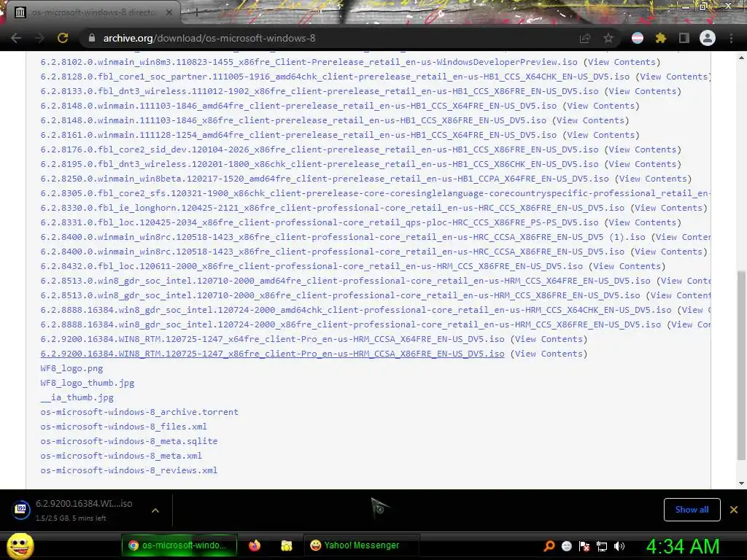Open the volume speaker tray icon
747x560 pixels.
tap(619, 546)
